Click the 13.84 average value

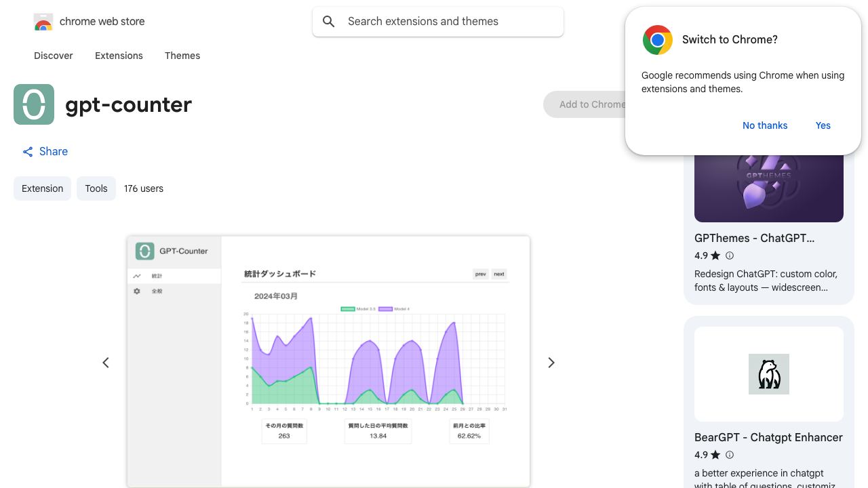coord(378,436)
